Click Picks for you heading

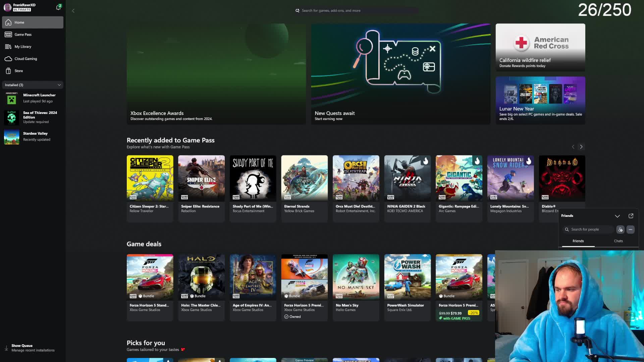[x=146, y=343]
